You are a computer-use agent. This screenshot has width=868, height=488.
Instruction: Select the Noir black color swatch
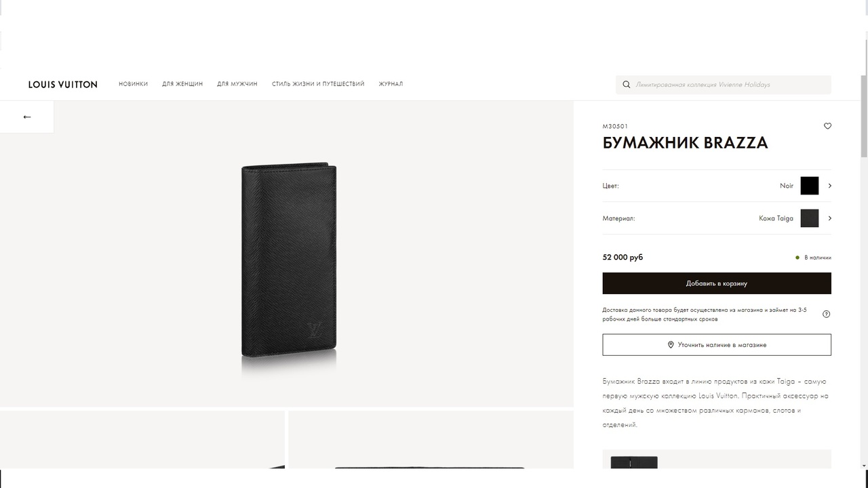[x=810, y=186]
